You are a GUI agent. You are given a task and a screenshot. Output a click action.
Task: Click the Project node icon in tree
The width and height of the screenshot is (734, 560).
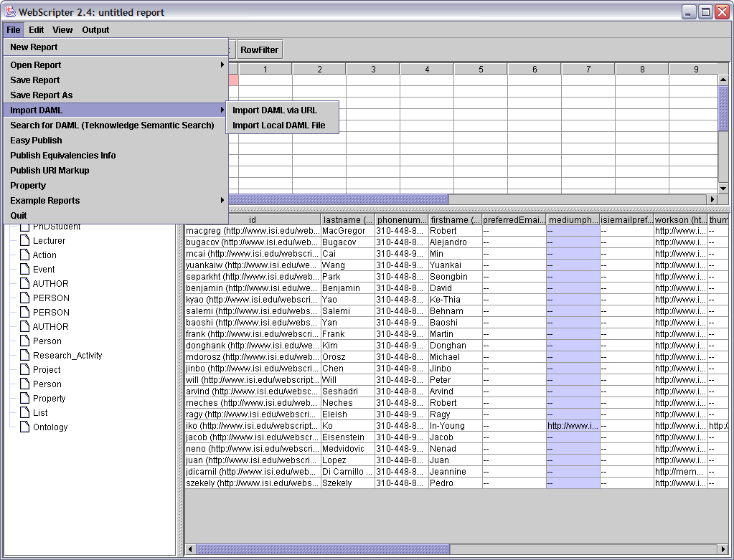tap(24, 370)
